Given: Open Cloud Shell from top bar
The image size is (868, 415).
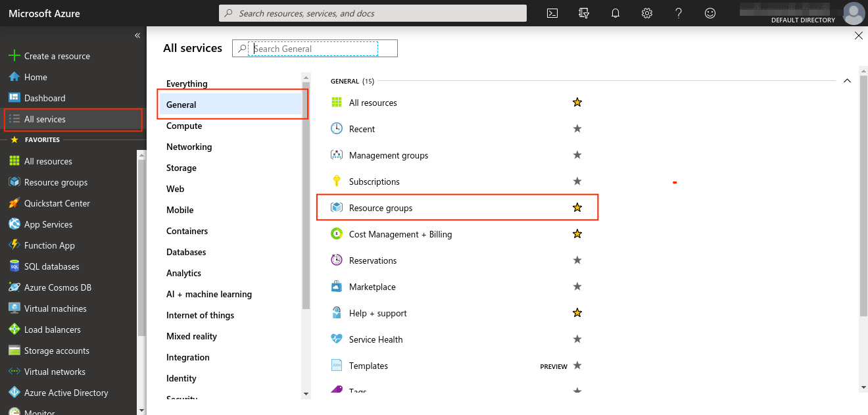Looking at the screenshot, I should pos(553,13).
